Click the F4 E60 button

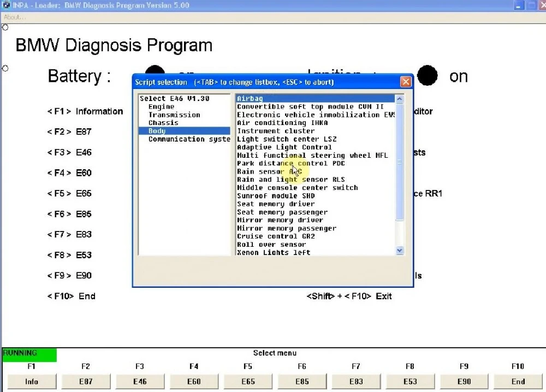tap(194, 382)
